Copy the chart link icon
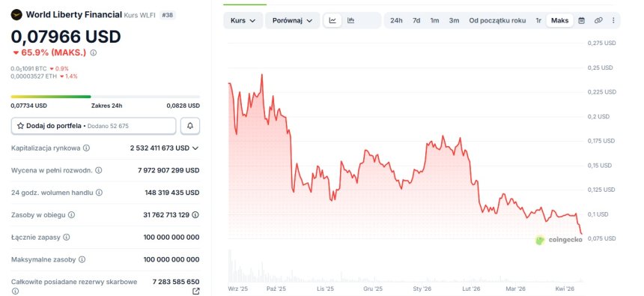This screenshot has width=644, height=296. click(x=598, y=20)
